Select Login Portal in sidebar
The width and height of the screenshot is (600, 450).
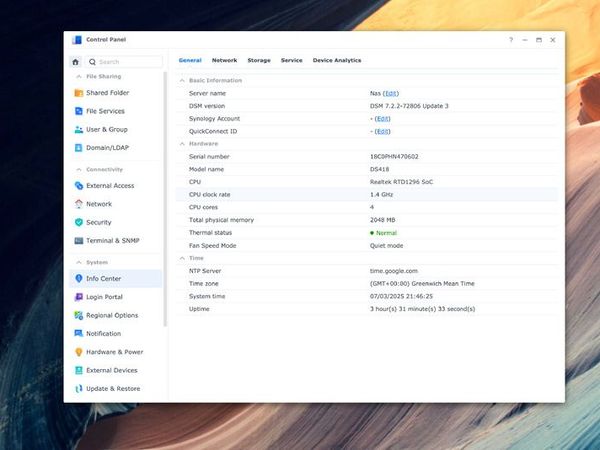pyautogui.click(x=116, y=297)
